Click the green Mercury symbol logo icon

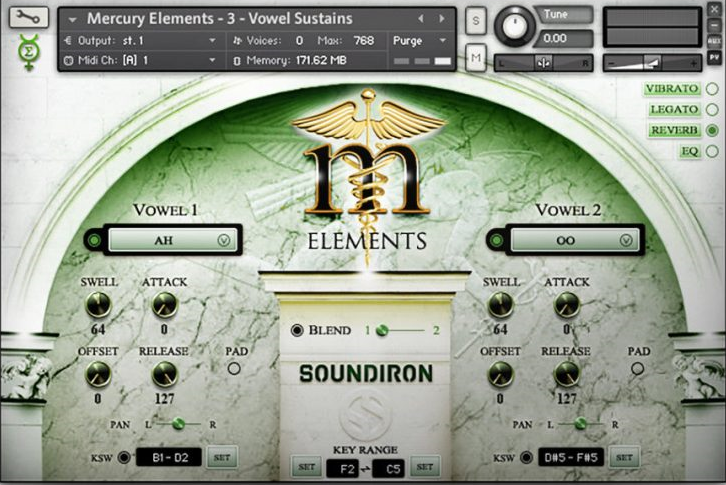pos(29,52)
